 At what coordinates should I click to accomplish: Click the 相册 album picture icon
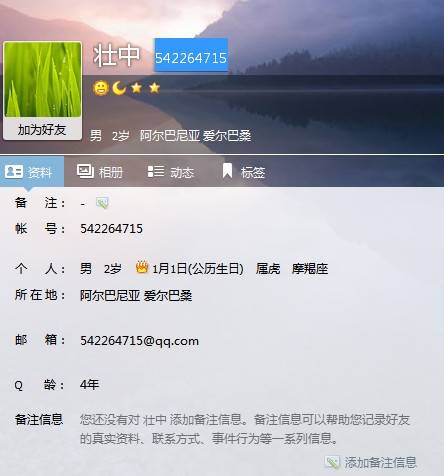(x=85, y=171)
